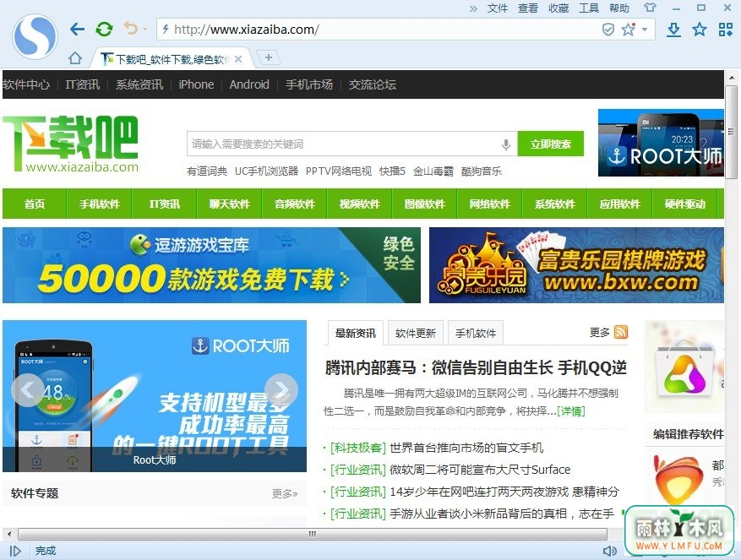Open the 手机软件 green nav item
741x560 pixels.
(x=99, y=204)
